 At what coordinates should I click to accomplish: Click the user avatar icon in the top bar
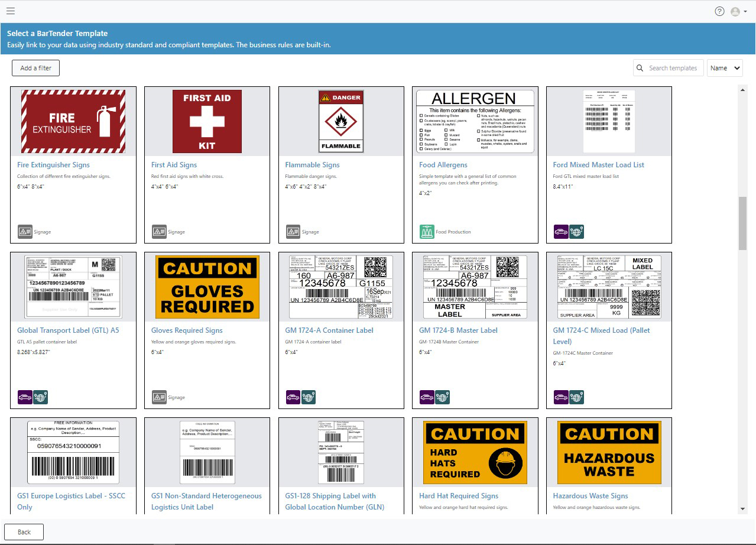pos(734,11)
